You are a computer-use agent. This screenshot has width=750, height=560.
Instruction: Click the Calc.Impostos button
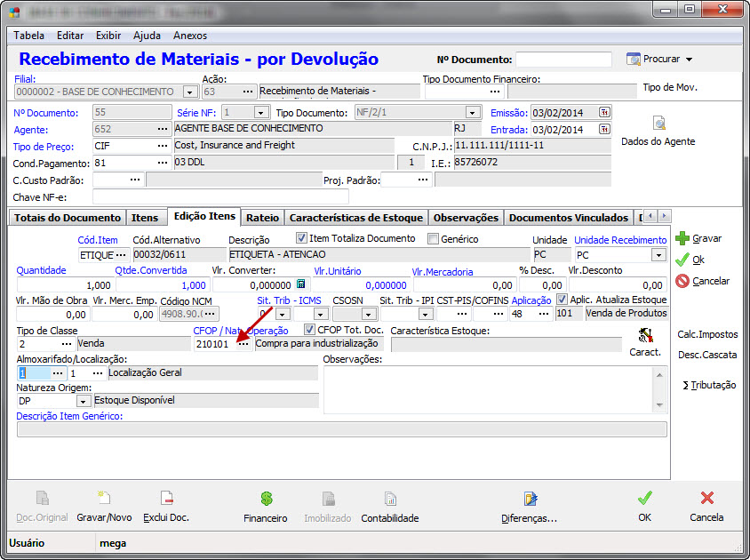tap(707, 334)
